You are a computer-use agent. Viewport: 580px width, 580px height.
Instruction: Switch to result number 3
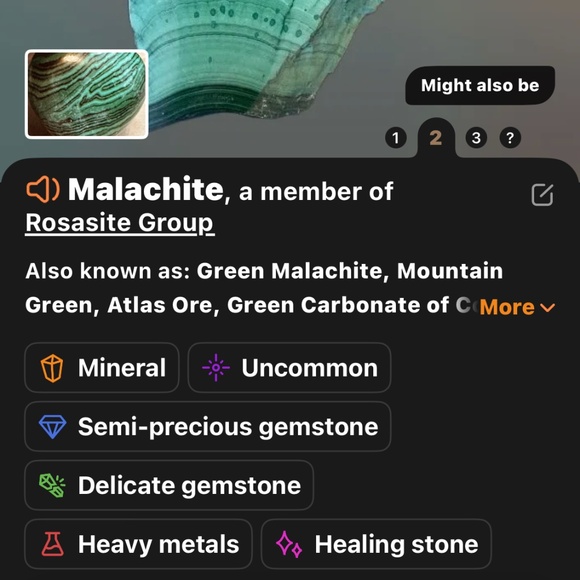pos(476,138)
